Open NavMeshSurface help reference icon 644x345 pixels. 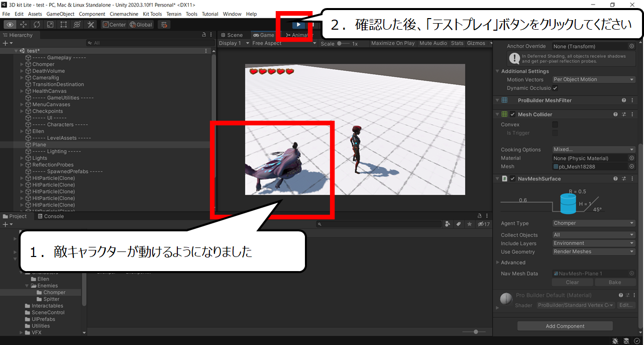tap(615, 179)
